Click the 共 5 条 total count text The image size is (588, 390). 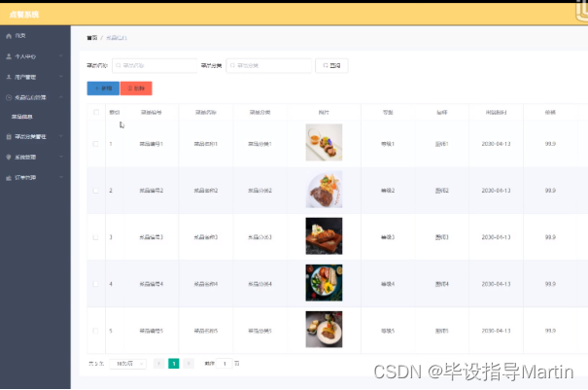coord(96,364)
